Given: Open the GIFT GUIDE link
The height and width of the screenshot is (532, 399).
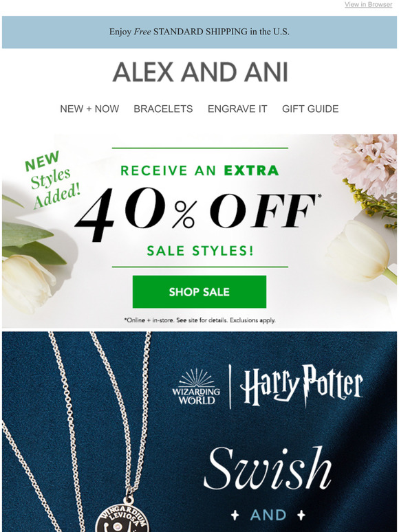Looking at the screenshot, I should [310, 109].
